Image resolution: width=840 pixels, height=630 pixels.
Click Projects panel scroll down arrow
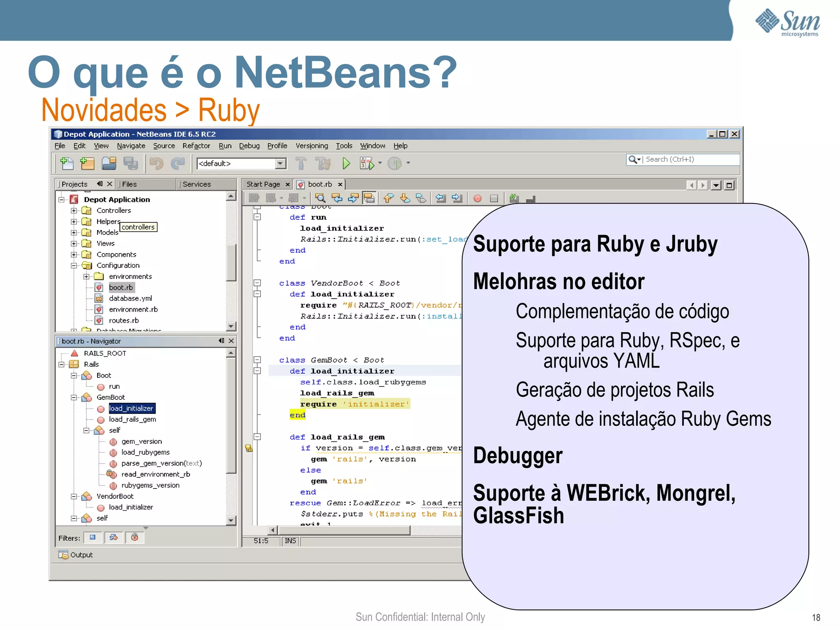tap(231, 326)
